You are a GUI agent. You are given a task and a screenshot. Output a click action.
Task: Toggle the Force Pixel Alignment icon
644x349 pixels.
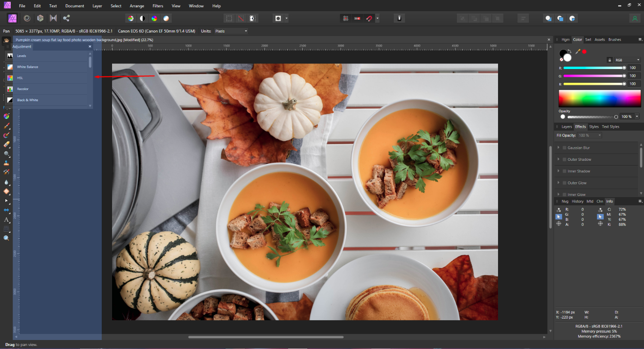346,18
